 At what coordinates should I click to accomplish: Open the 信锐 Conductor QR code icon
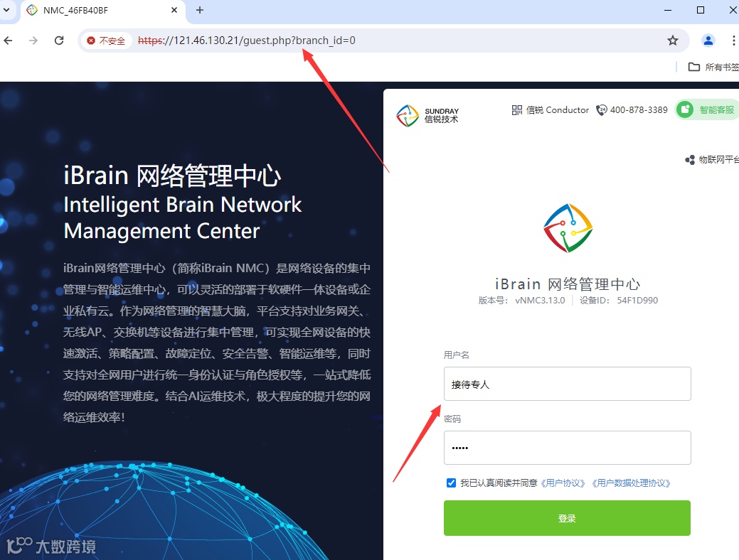[516, 110]
